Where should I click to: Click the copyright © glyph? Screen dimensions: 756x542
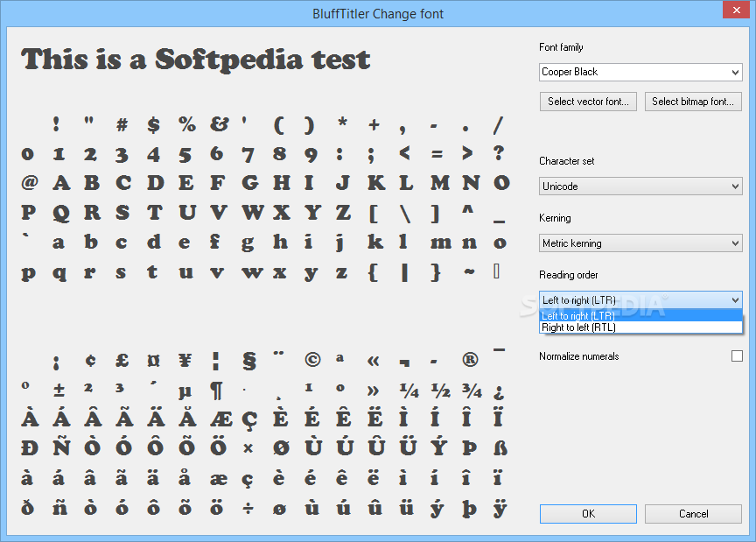click(312, 360)
